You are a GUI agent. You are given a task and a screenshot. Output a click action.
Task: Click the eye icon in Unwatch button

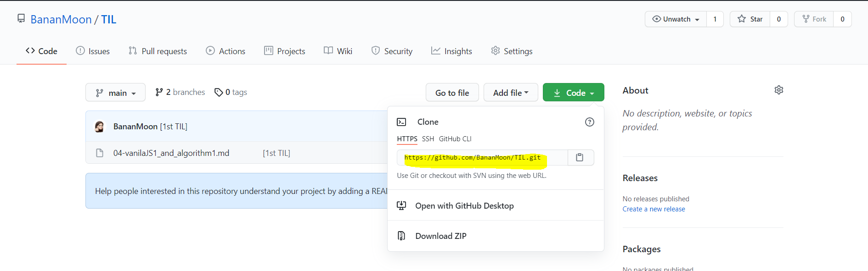pyautogui.click(x=657, y=19)
